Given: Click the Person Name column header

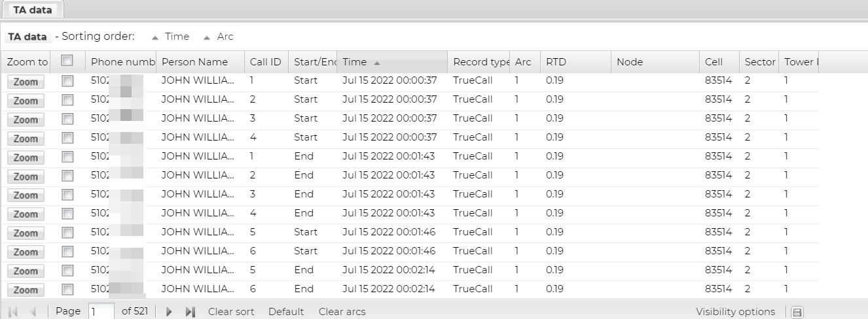Looking at the screenshot, I should pos(194,62).
